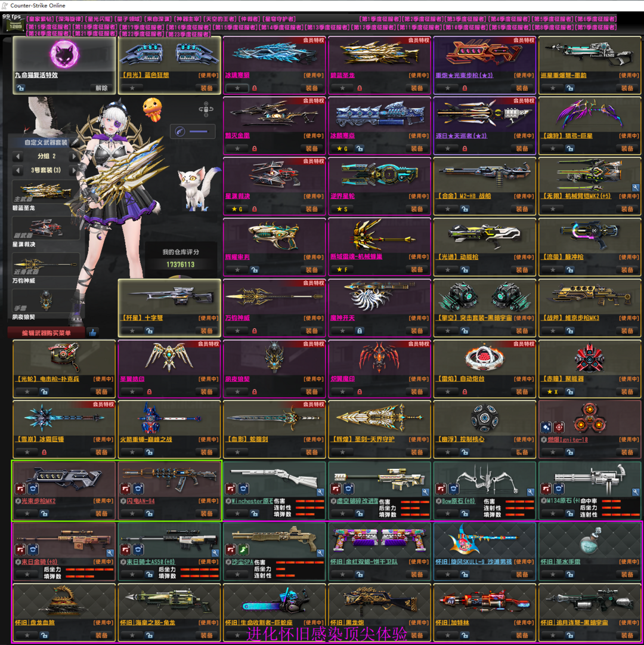The height and width of the screenshot is (645, 644).
Task: Click the wrench icon on 机械臂铠MK2 card
Action: 636,187
